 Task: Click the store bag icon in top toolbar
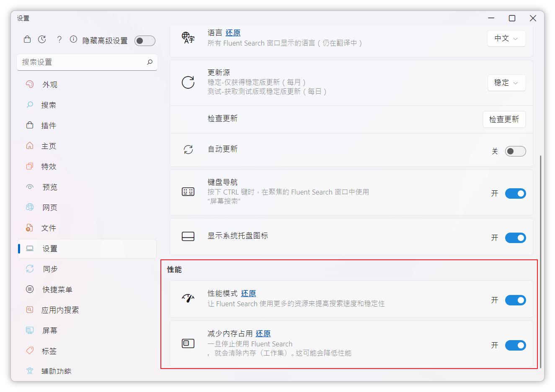[27, 39]
